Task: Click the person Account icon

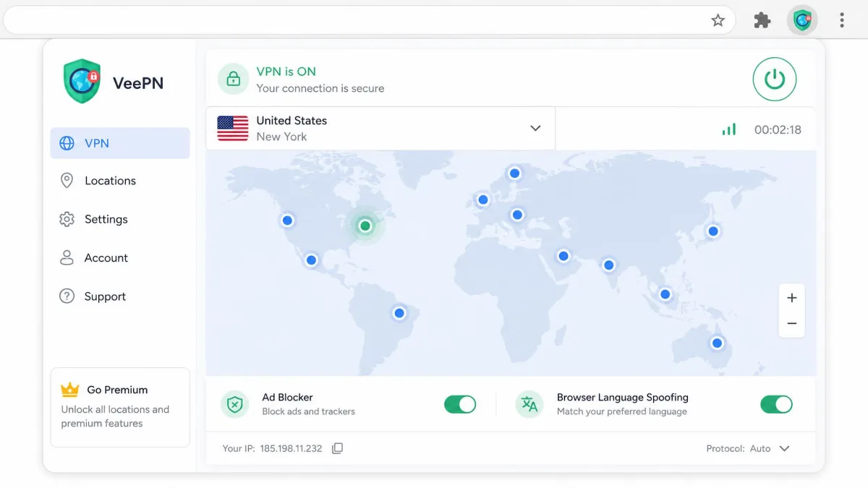Action: (x=67, y=257)
